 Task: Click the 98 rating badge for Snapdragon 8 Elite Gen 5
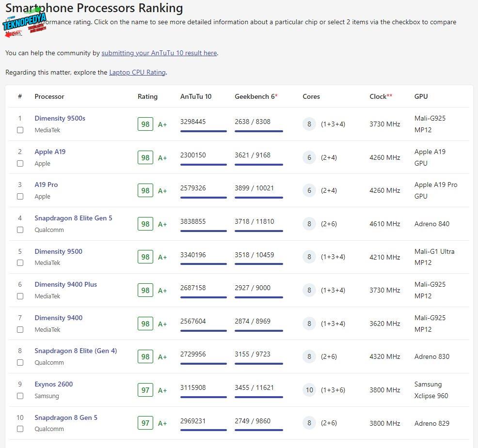pyautogui.click(x=145, y=224)
